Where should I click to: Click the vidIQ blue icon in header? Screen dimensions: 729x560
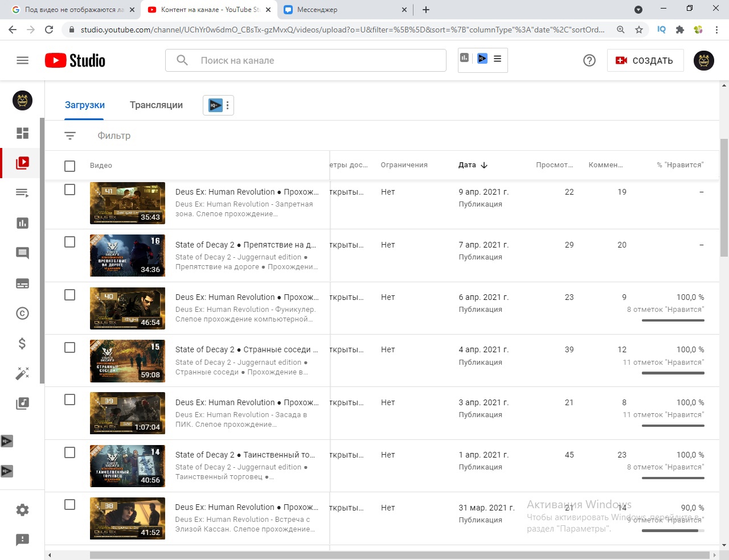tap(482, 58)
